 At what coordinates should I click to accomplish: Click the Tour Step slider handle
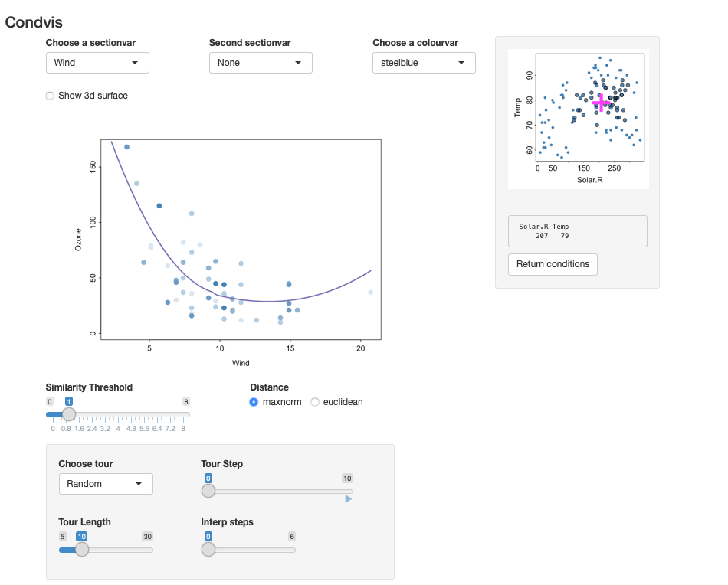208,491
